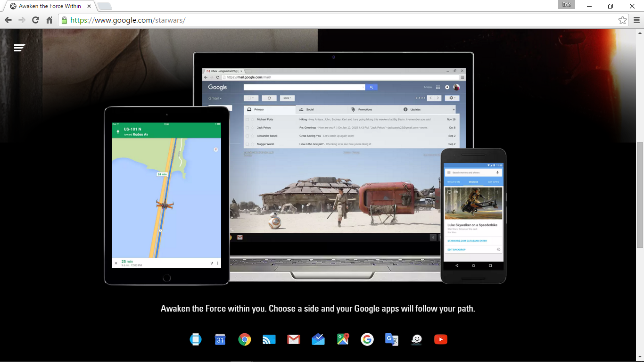Open the Google Maps icon
Viewport: 644px width, 362px height.
point(343,339)
